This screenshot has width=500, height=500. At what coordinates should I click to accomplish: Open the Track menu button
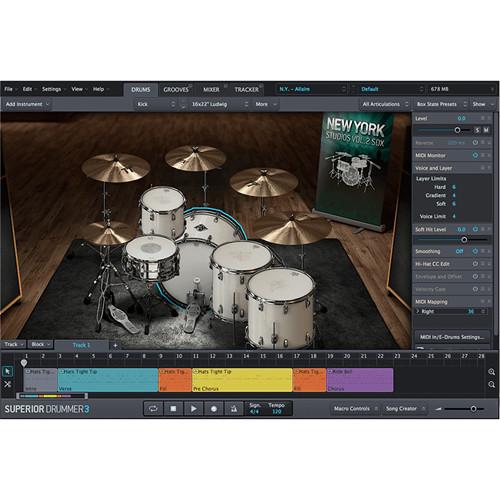tap(13, 344)
